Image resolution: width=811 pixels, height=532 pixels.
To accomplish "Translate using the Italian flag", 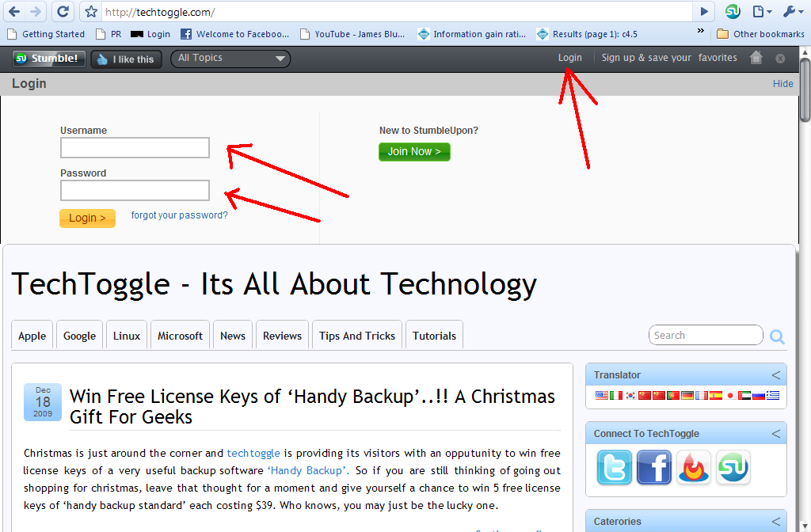I will pos(616,396).
